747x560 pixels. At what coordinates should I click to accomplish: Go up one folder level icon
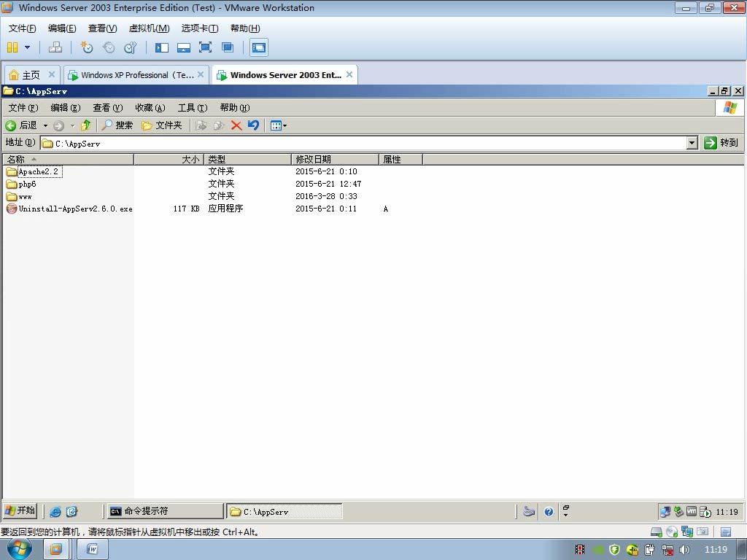click(86, 125)
